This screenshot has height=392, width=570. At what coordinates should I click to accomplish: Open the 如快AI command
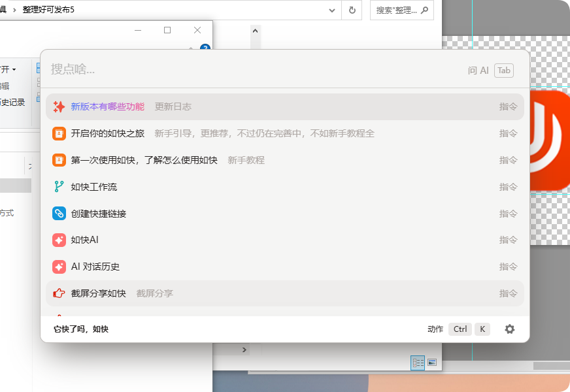(285, 240)
